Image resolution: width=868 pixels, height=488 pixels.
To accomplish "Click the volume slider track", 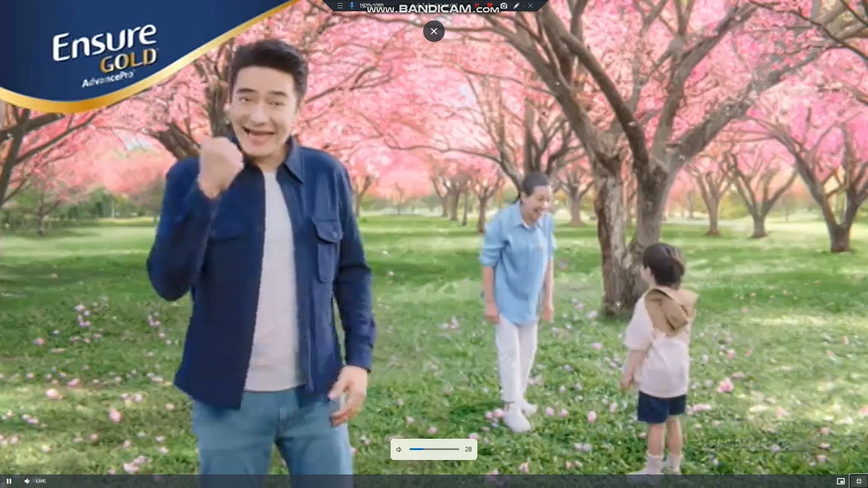I will (434, 449).
